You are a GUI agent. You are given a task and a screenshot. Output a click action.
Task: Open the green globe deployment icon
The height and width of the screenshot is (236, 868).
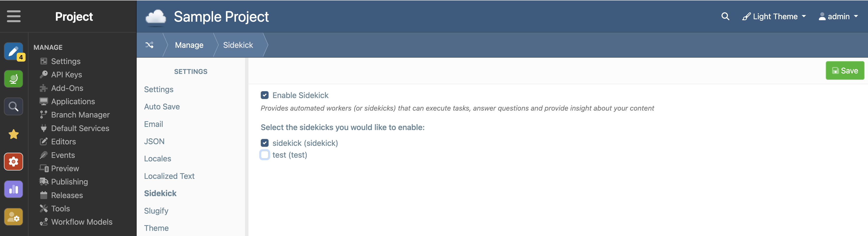click(14, 79)
